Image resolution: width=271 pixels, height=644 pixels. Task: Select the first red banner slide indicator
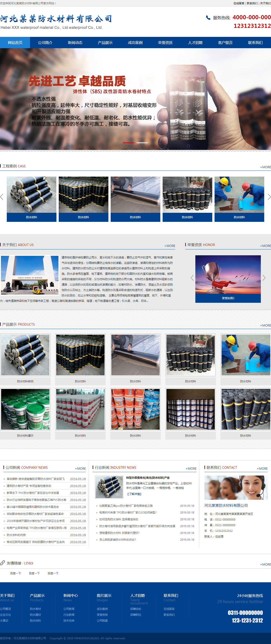[x=129, y=142]
